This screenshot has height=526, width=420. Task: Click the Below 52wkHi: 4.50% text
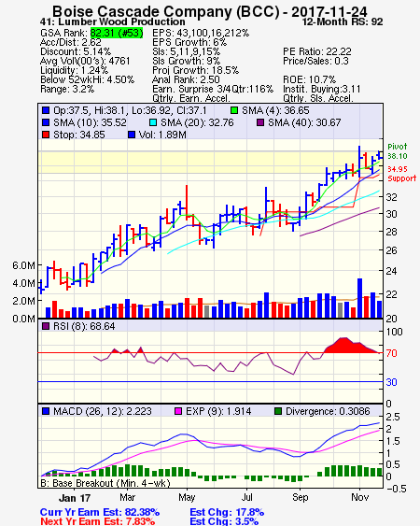click(x=87, y=79)
